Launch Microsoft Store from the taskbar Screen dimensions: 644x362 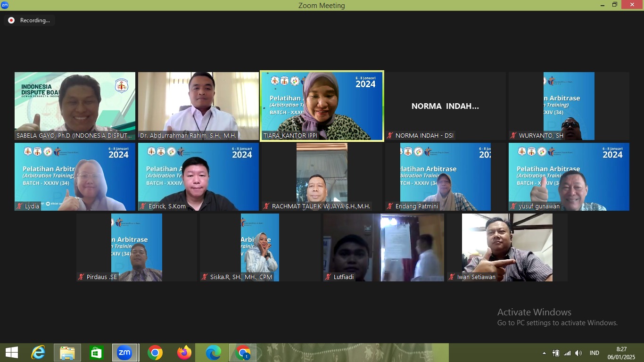[97, 353]
